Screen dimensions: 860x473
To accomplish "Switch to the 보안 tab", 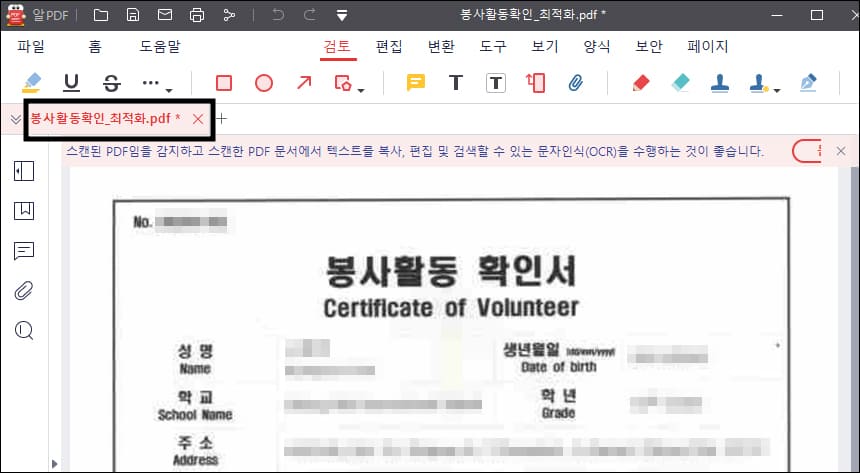I will [x=649, y=47].
